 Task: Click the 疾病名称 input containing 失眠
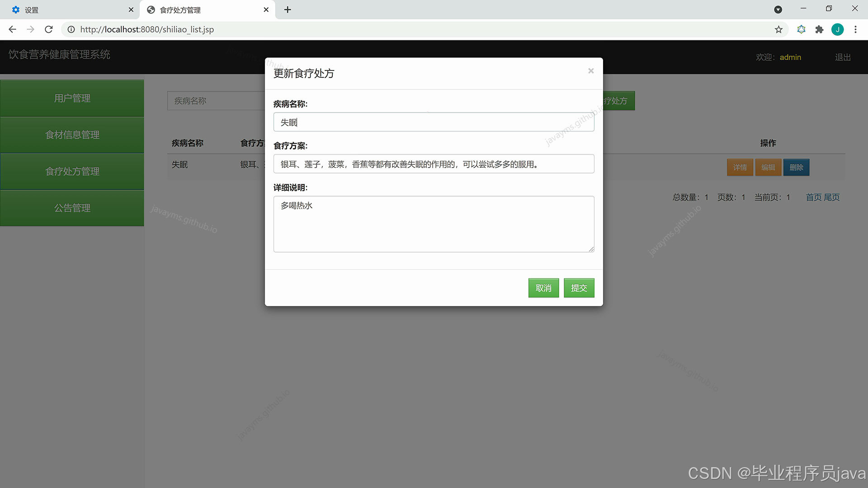coord(434,122)
